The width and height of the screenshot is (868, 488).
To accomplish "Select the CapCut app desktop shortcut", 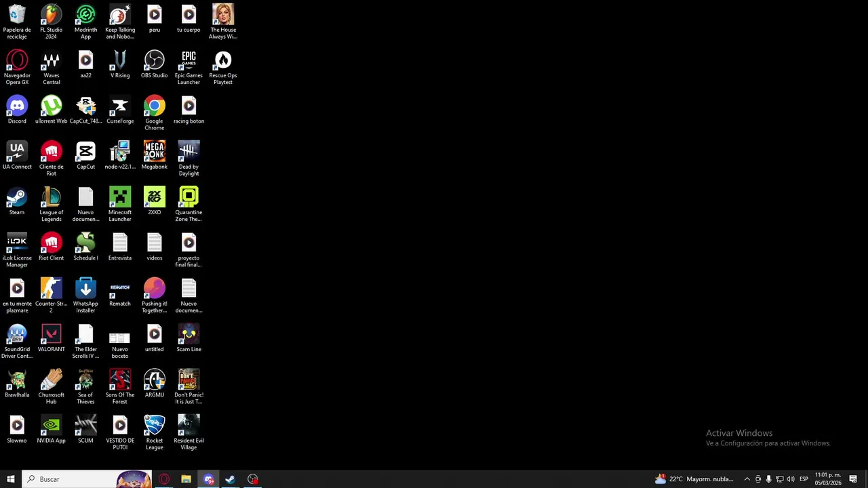I will [x=85, y=155].
